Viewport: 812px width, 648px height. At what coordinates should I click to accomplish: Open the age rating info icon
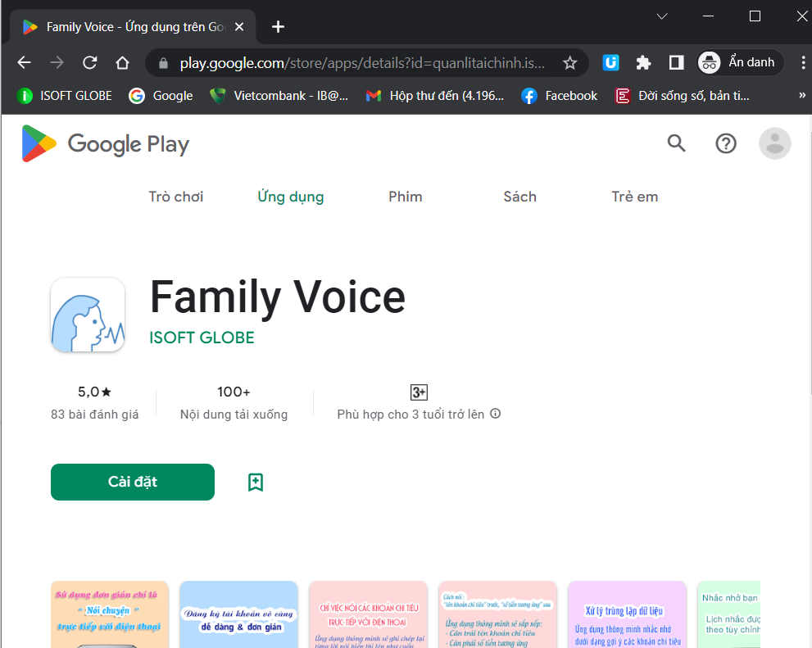(x=496, y=414)
